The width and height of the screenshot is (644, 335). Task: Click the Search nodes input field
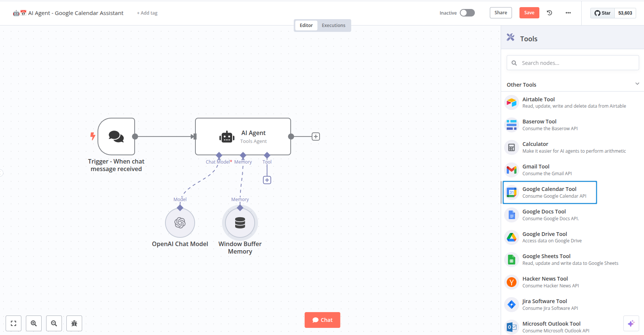[573, 63]
